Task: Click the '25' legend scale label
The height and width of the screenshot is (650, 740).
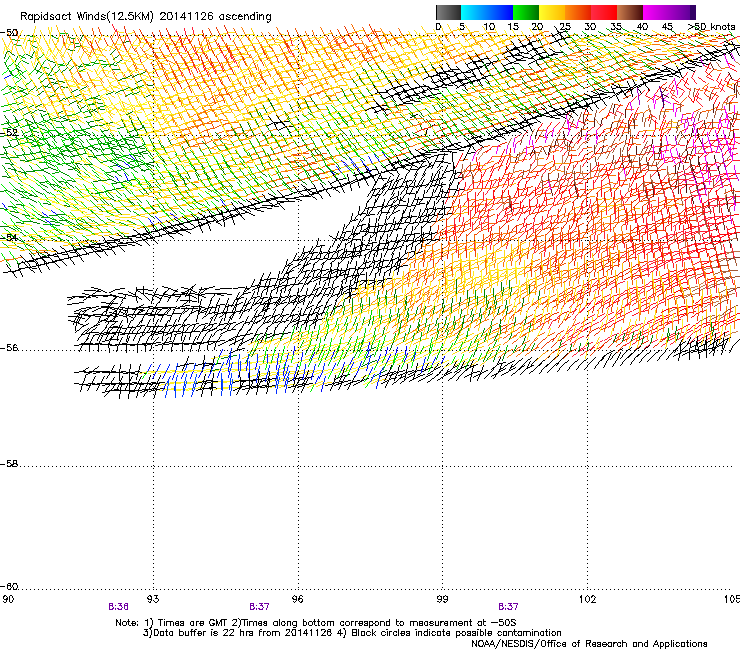Action: tap(564, 27)
